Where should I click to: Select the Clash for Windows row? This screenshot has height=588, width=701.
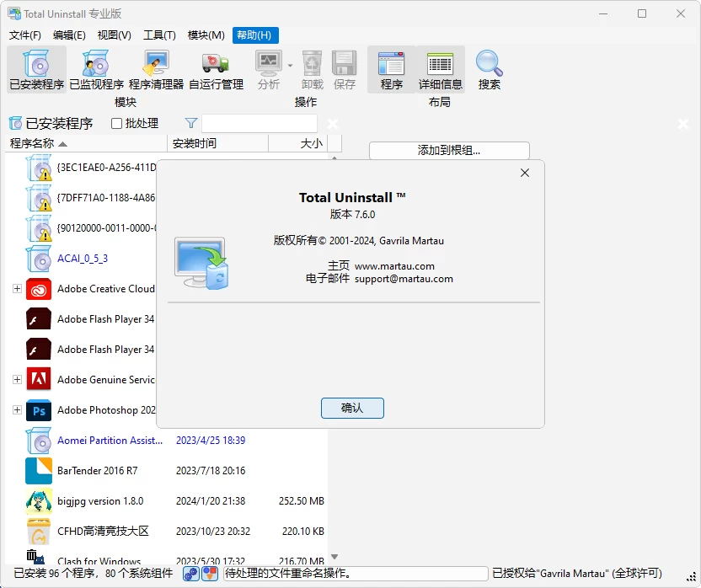pyautogui.click(x=167, y=559)
